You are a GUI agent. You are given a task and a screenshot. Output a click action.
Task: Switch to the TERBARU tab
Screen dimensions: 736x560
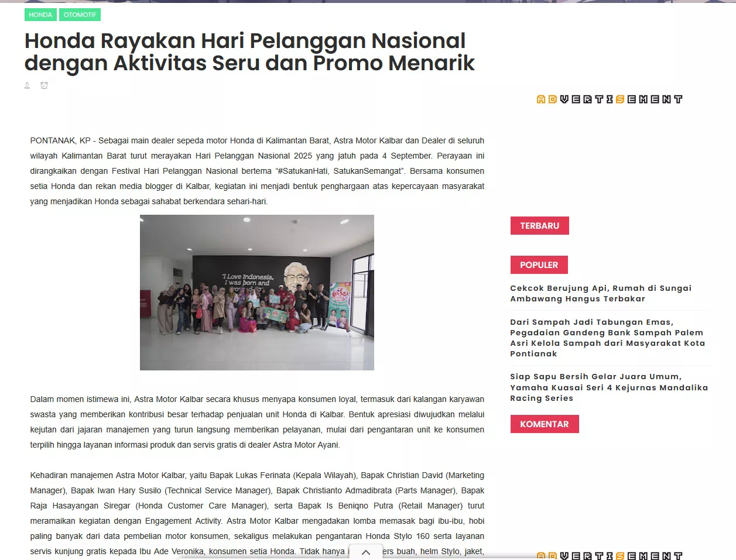pyautogui.click(x=540, y=226)
